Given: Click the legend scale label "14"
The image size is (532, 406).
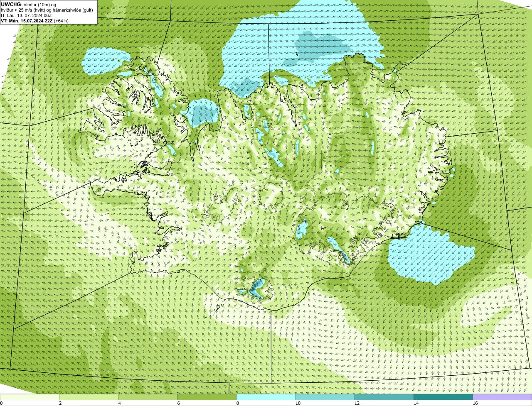Looking at the screenshot, I should [x=416, y=403].
